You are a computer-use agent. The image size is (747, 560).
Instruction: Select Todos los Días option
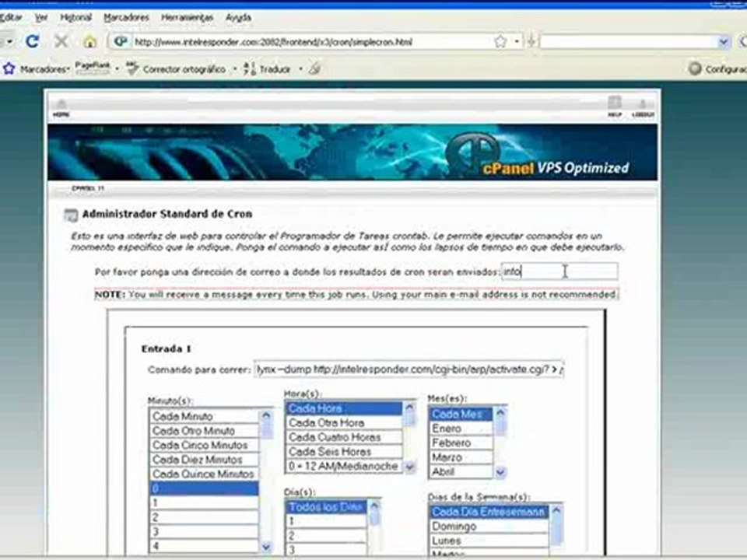click(326, 507)
